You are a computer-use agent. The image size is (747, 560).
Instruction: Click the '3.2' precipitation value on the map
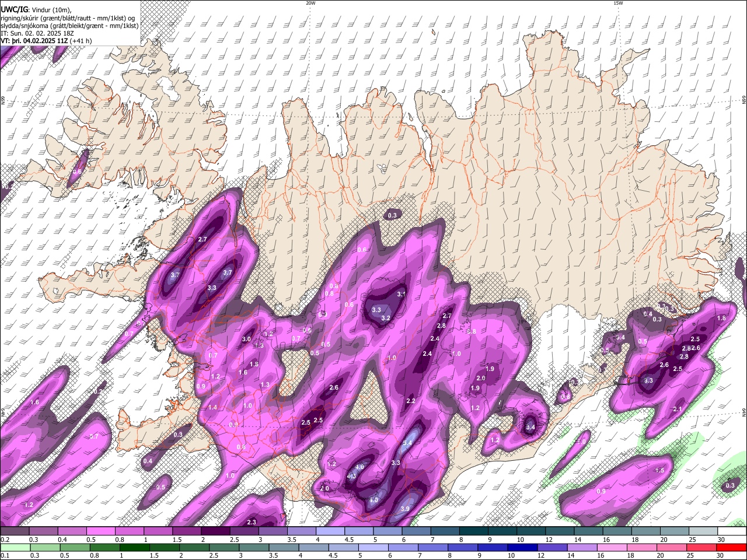coord(386,318)
